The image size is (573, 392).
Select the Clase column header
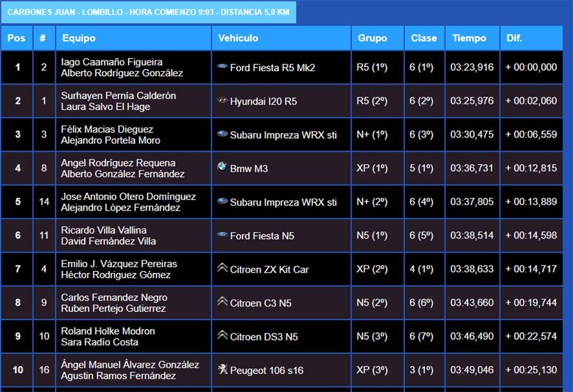(423, 38)
